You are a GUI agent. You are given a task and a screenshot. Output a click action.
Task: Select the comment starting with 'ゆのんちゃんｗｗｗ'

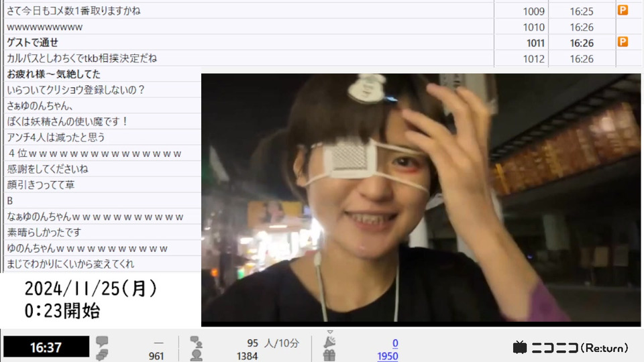87,248
